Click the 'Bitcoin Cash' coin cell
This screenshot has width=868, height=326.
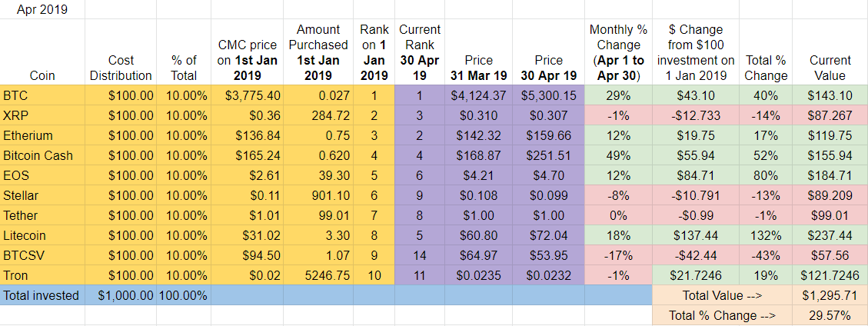click(42, 155)
